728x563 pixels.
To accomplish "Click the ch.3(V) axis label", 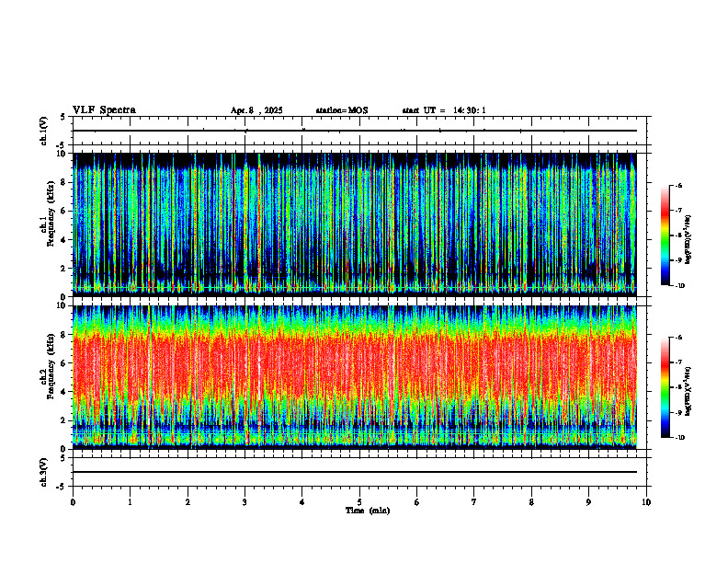I will 44,472.
